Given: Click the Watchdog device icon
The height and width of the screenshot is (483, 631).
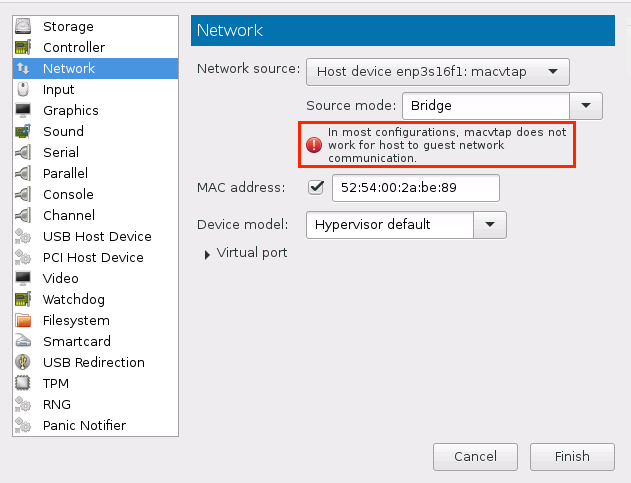Looking at the screenshot, I should click(23, 300).
